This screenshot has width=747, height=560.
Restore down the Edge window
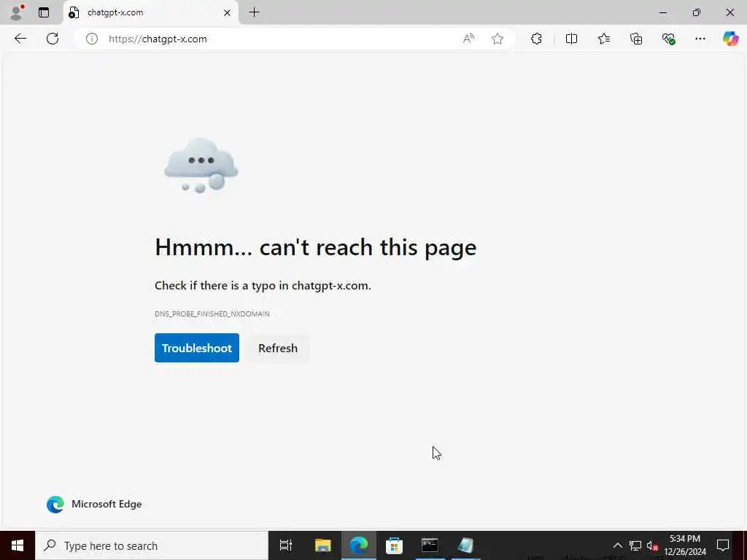697,12
